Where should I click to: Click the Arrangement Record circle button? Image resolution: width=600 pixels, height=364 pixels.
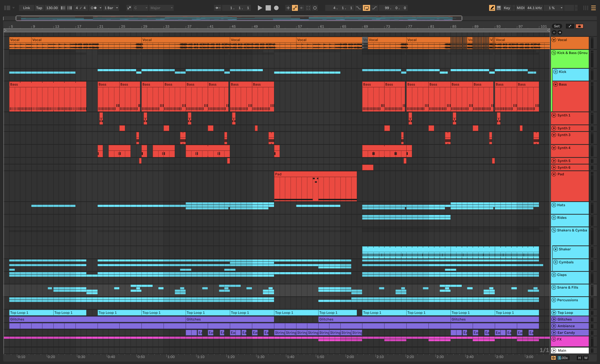point(276,8)
